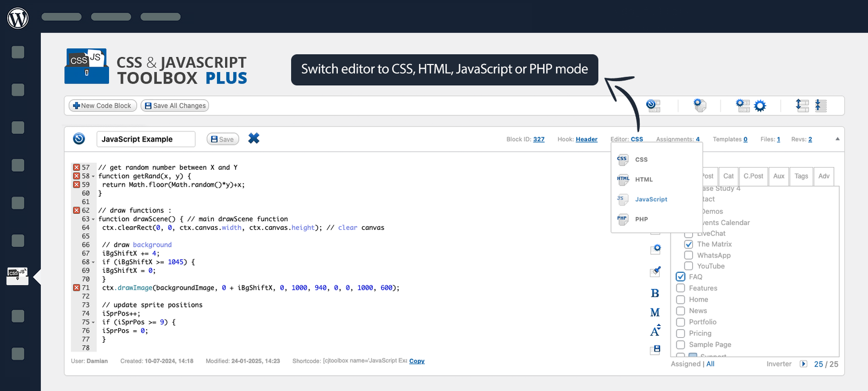Click the editor gear settings side icon

coord(655,249)
